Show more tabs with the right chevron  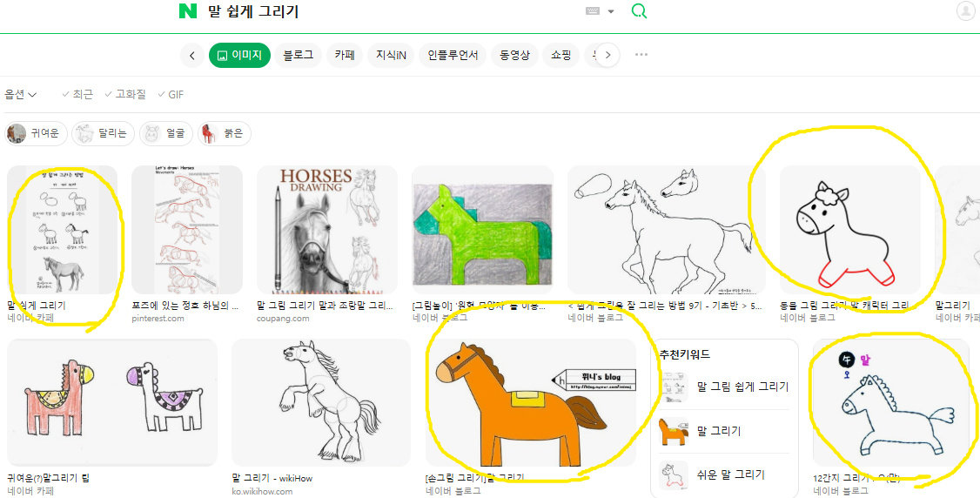pyautogui.click(x=608, y=55)
